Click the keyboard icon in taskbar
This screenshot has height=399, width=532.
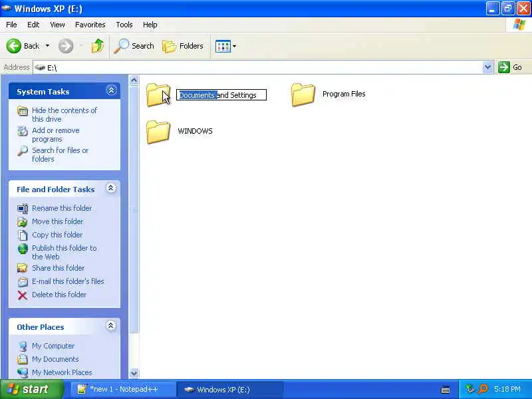(x=446, y=390)
